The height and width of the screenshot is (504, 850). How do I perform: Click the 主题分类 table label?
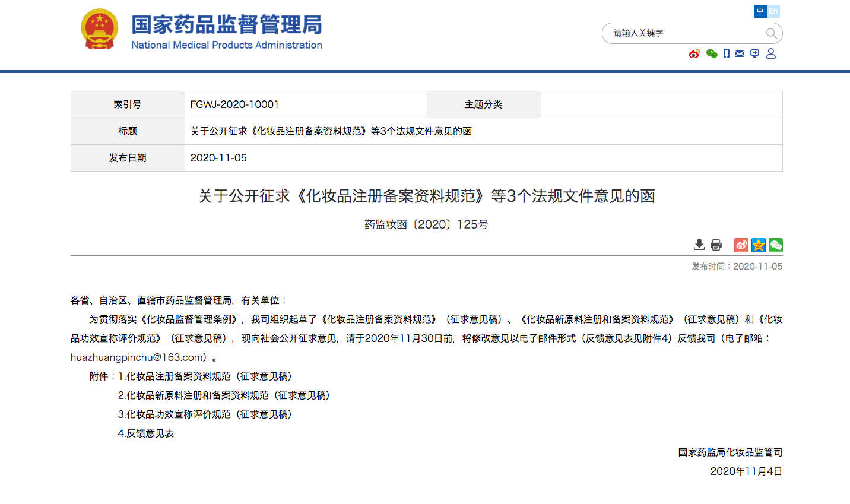click(x=484, y=104)
